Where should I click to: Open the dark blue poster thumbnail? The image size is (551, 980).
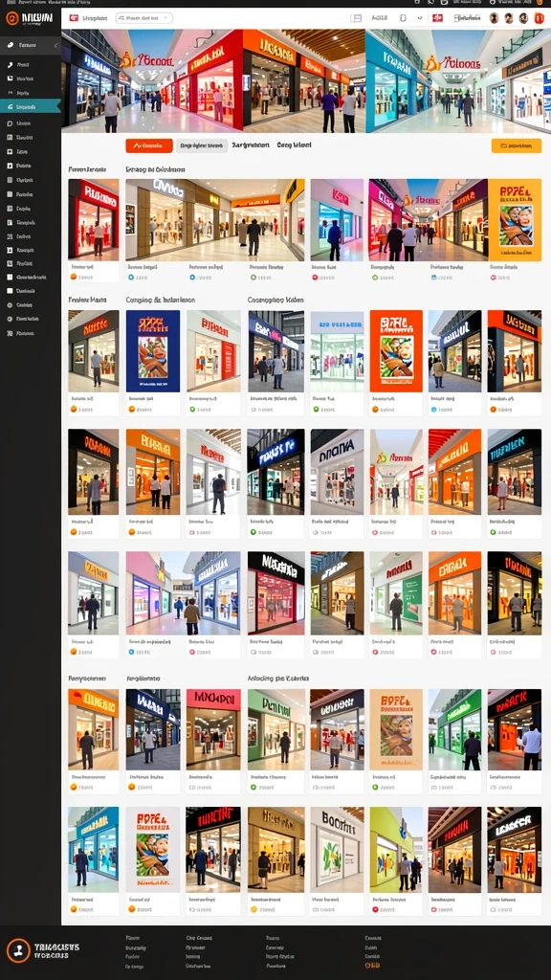pos(153,351)
